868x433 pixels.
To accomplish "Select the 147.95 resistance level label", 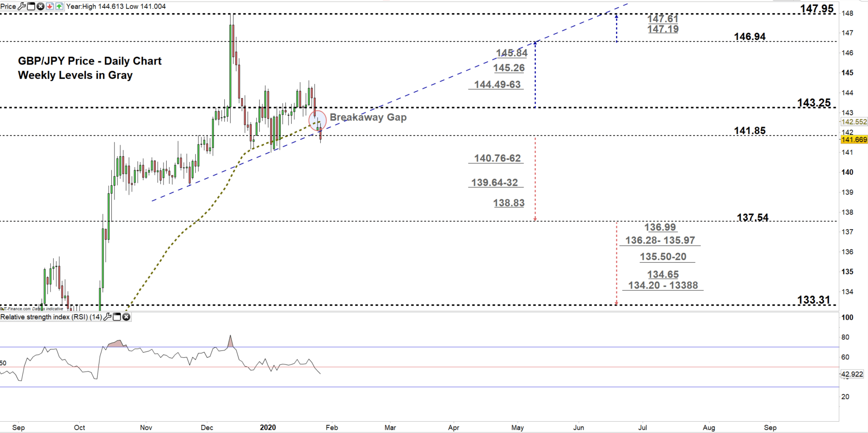I will [x=817, y=9].
